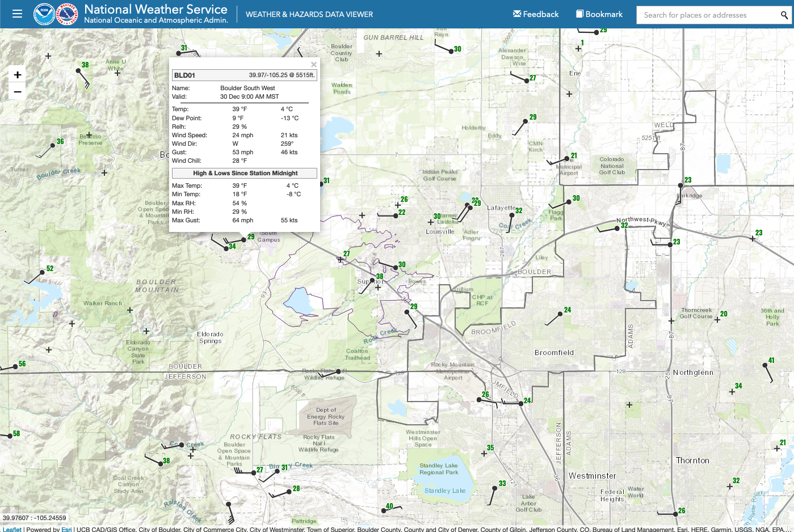Select station marker reading 52
This screenshot has height=532, width=794.
coord(43,273)
